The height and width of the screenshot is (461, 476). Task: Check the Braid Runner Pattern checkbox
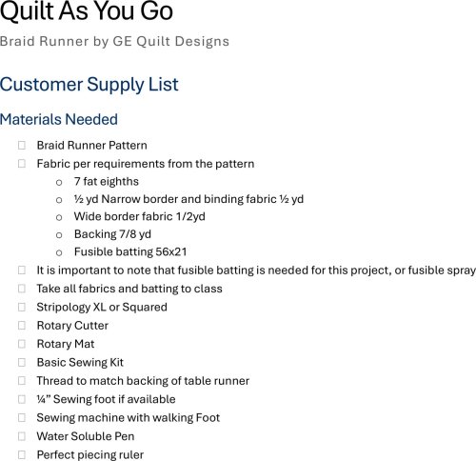22,146
